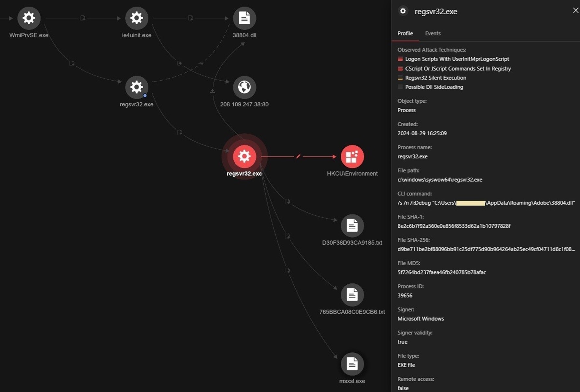Click the gray regsvr32.exe parent process node

coord(136,87)
